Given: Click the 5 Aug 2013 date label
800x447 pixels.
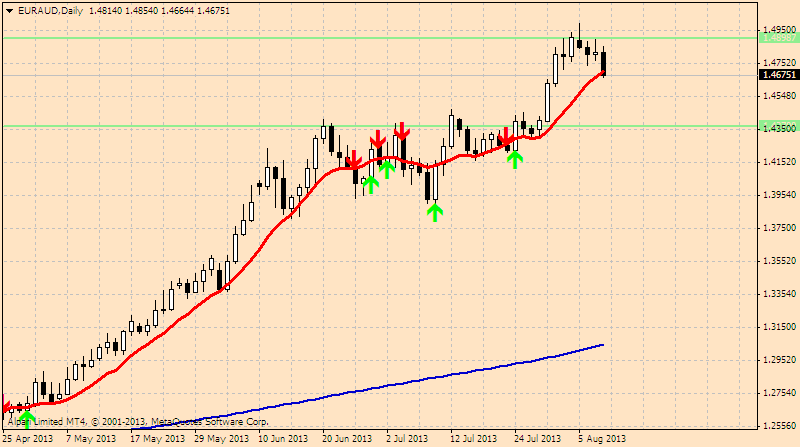Looking at the screenshot, I should click(x=602, y=439).
